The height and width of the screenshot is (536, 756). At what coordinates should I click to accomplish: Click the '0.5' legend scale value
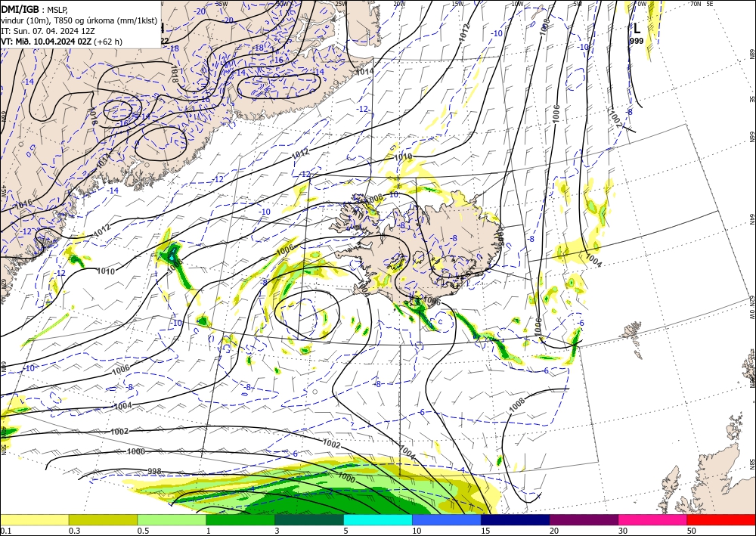click(x=143, y=531)
